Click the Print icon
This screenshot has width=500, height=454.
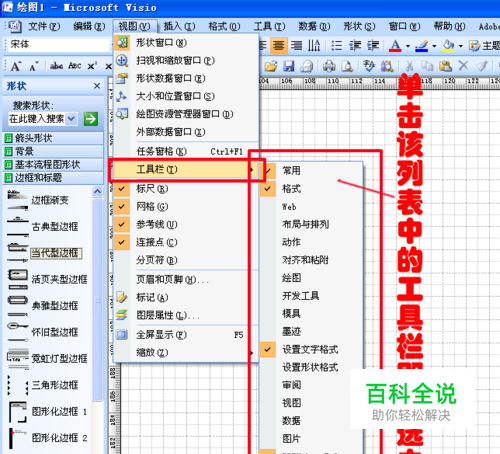tap(329, 66)
